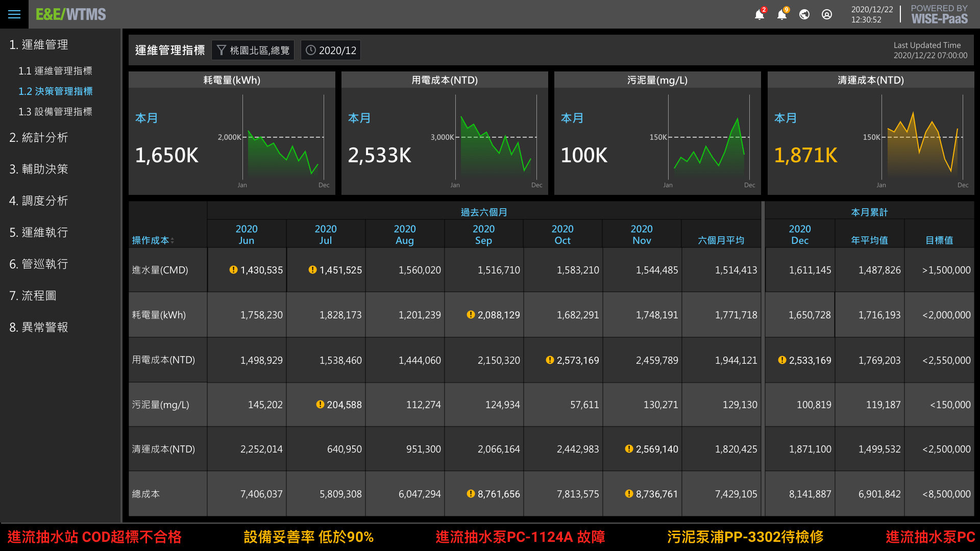The width and height of the screenshot is (980, 551).
Task: Click cell value 640,950
Action: (x=345, y=449)
